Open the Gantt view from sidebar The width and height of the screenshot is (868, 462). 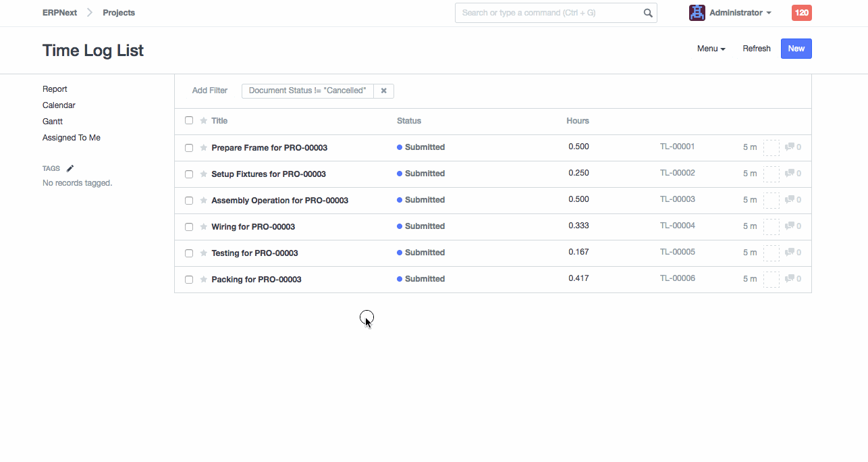click(53, 122)
